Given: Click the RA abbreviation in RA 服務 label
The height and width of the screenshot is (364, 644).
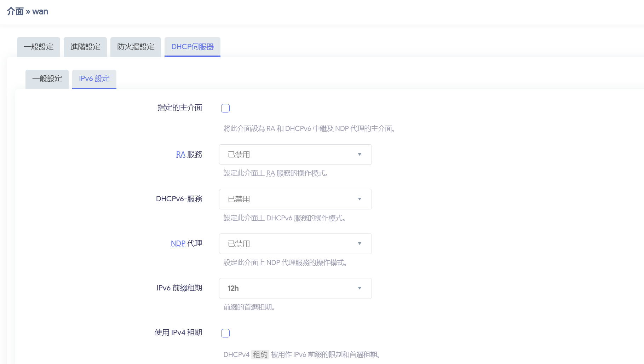Looking at the screenshot, I should pyautogui.click(x=180, y=155).
